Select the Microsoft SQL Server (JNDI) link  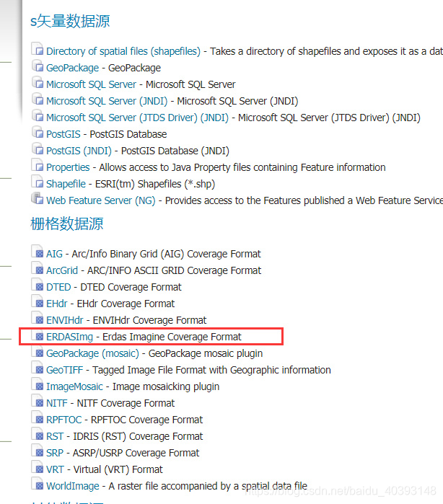[107, 101]
